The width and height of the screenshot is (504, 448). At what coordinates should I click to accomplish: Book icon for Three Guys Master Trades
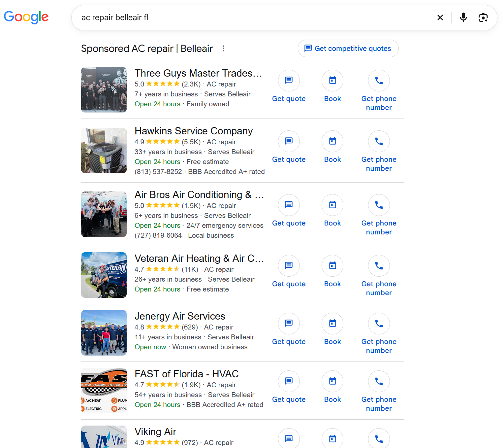point(332,80)
